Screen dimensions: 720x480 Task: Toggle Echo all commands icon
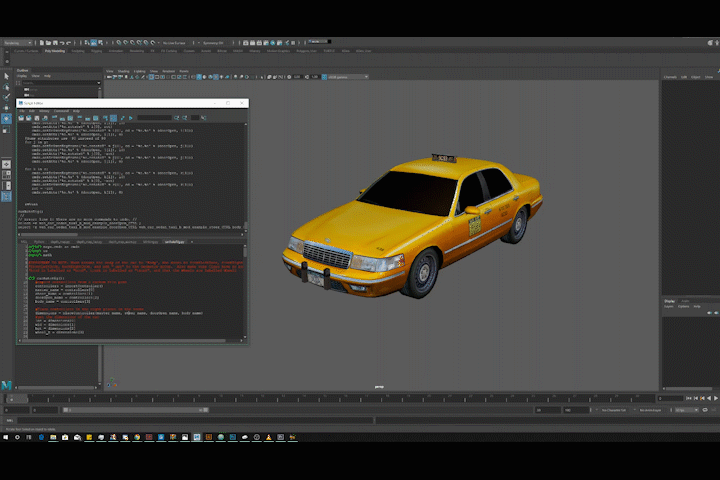click(105, 118)
